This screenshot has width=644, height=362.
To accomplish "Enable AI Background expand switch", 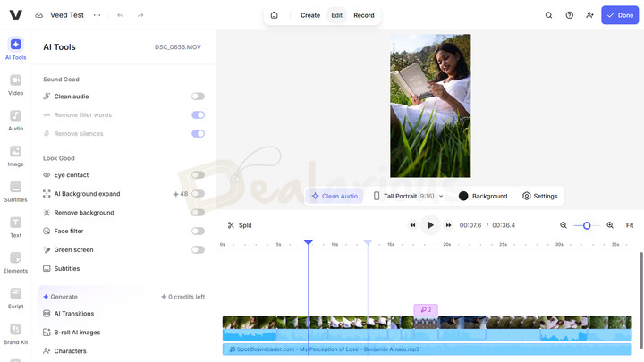I will pyautogui.click(x=198, y=194).
